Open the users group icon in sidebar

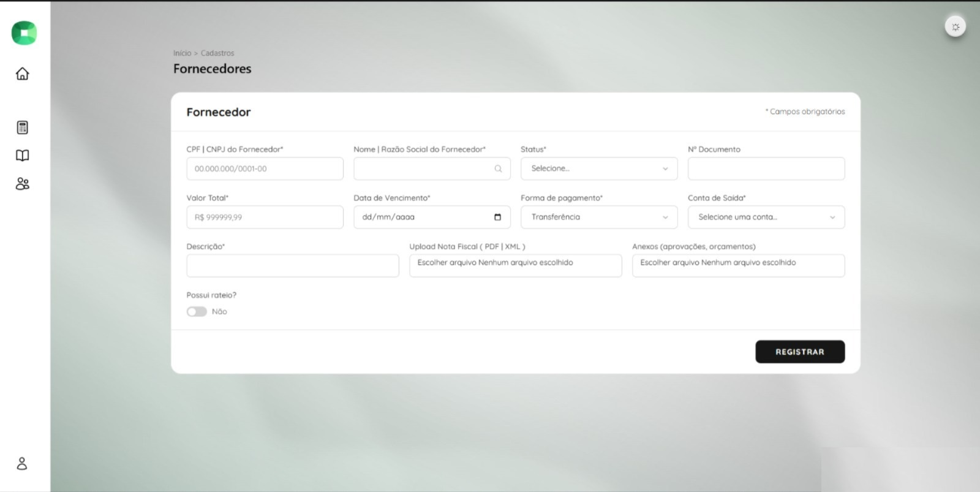22,184
